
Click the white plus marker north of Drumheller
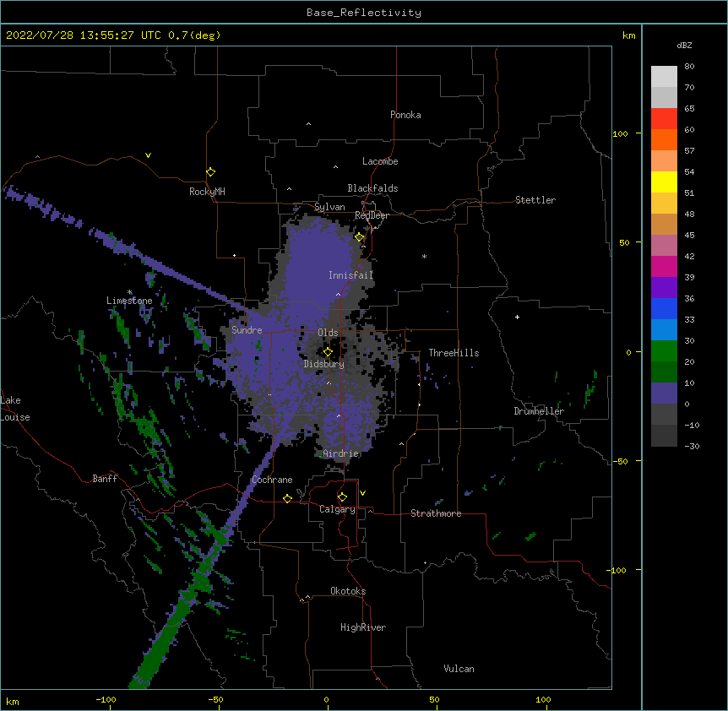pyautogui.click(x=517, y=317)
